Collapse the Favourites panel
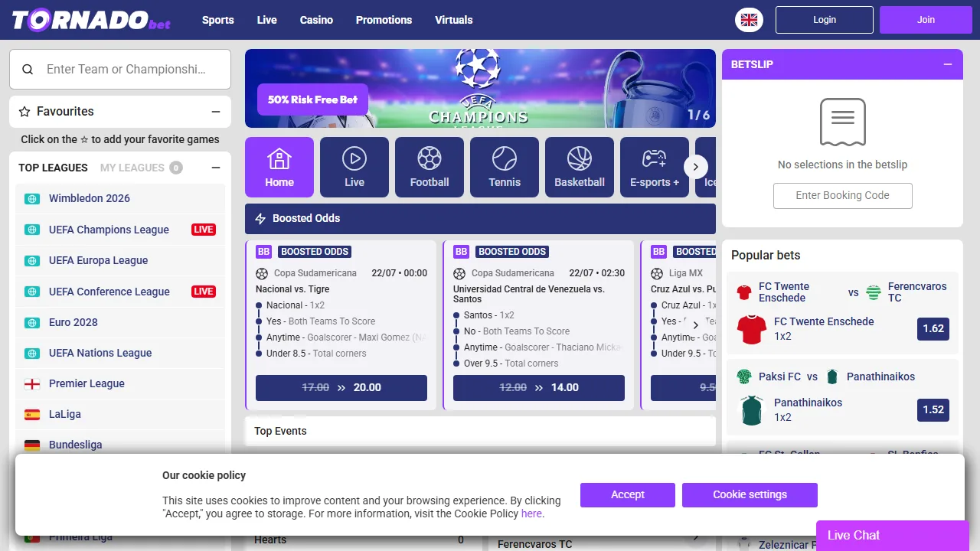The height and width of the screenshot is (551, 980). pos(216,112)
